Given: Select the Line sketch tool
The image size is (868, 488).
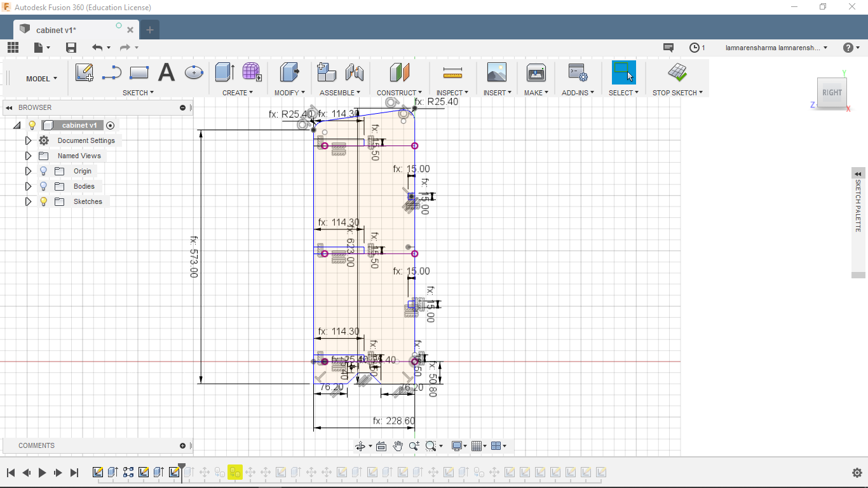Looking at the screenshot, I should point(112,72).
